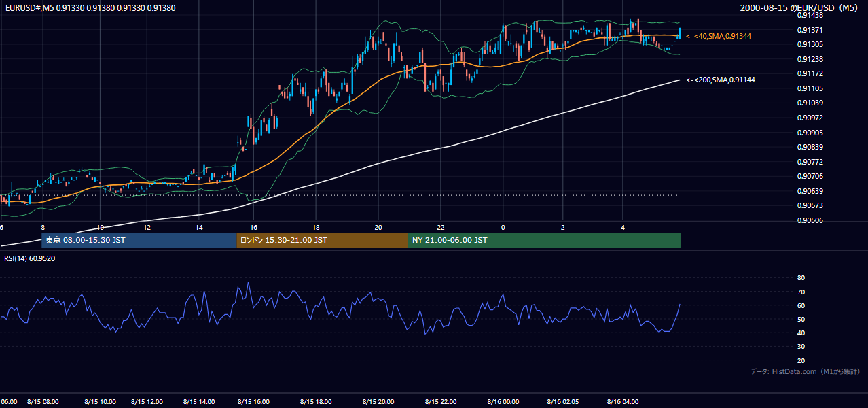The image size is (868, 408).
Task: Click RSI scale value 30
Action: tap(801, 347)
